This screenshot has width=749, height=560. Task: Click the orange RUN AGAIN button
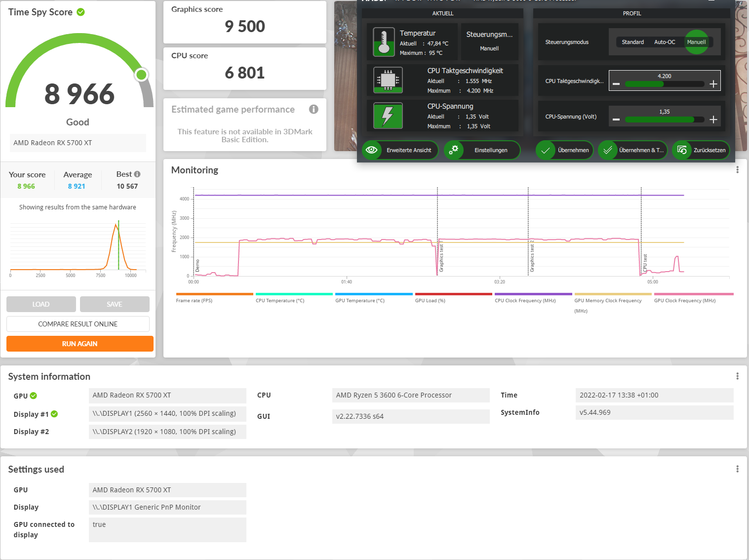point(80,344)
